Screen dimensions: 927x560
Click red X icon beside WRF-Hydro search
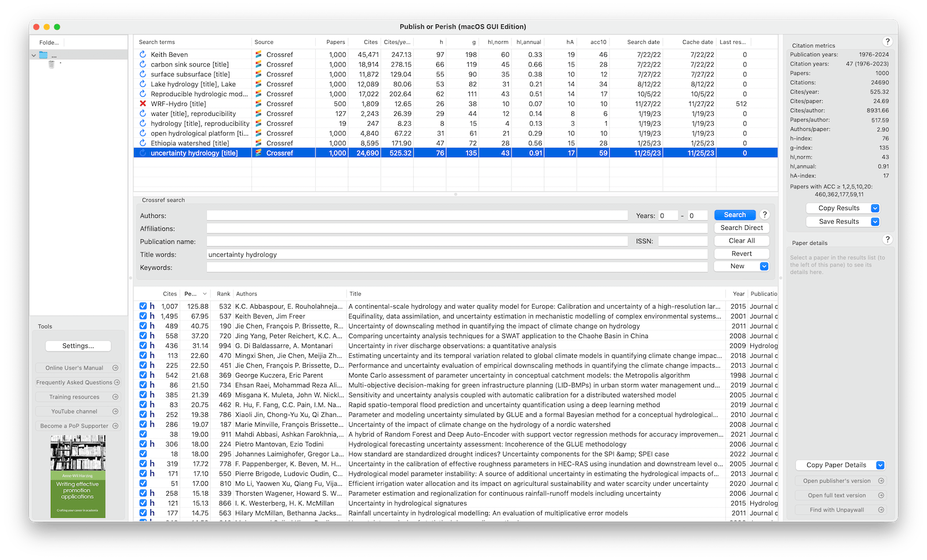(143, 104)
